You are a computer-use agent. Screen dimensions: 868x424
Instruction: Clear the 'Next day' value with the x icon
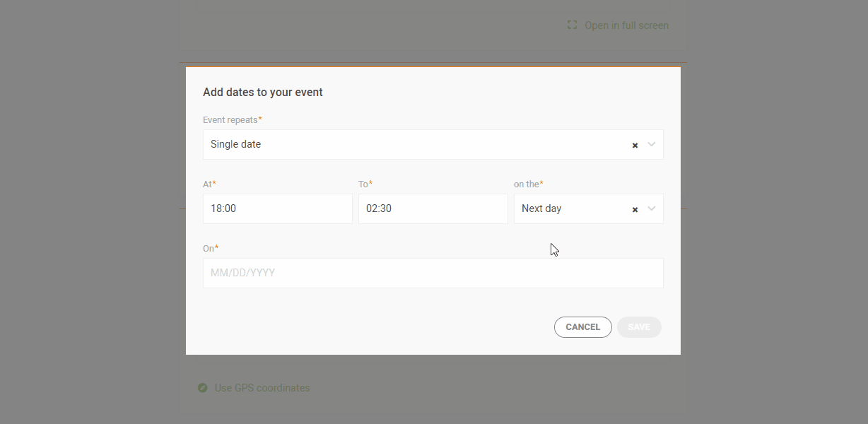coord(635,209)
